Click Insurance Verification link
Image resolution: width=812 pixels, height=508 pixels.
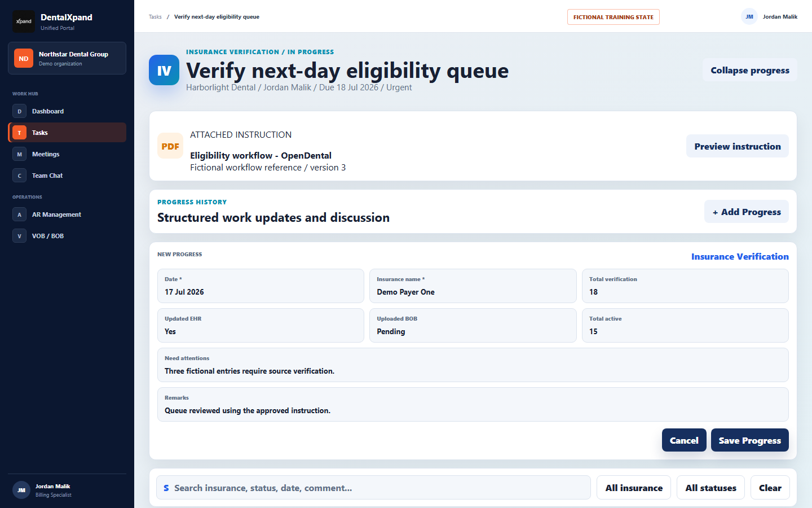tap(740, 256)
